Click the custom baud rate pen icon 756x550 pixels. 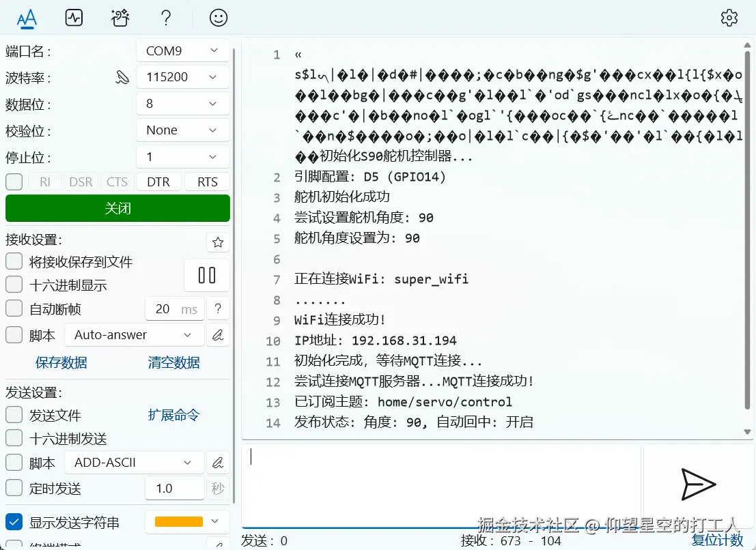(x=122, y=77)
